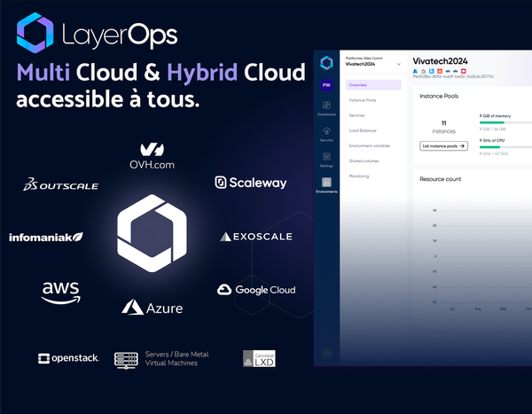Click the Vivatech2024 page title
The image size is (532, 414).
(x=440, y=61)
